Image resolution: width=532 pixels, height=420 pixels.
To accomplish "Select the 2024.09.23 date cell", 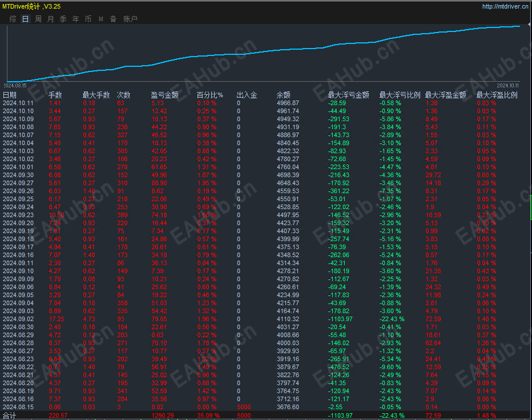I will coord(18,215).
